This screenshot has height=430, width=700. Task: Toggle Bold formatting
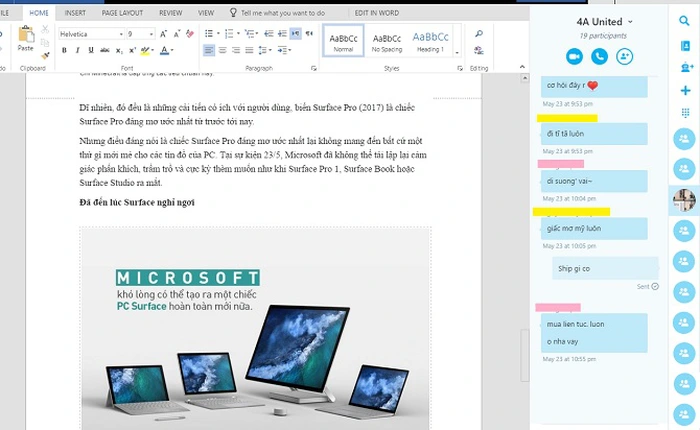click(64, 50)
